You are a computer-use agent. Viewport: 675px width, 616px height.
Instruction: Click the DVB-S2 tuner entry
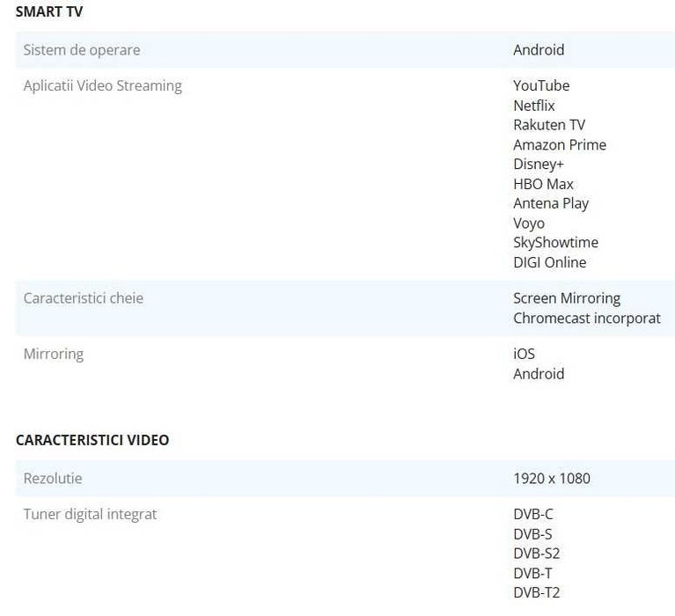(x=537, y=554)
